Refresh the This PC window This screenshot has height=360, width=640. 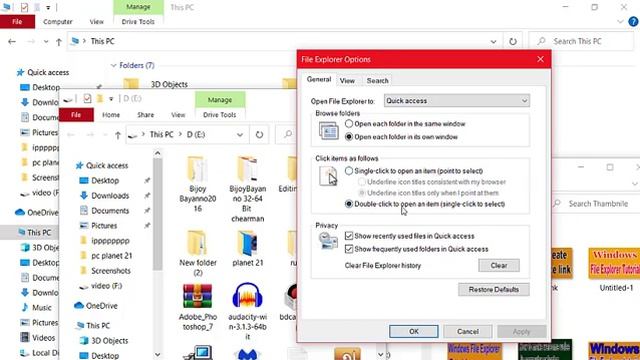coord(513,42)
